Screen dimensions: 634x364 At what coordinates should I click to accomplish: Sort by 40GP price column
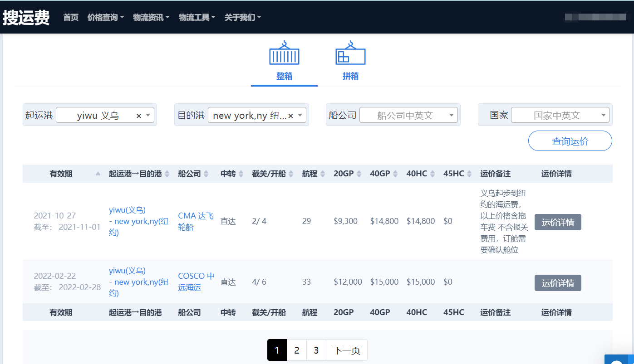[x=384, y=174]
